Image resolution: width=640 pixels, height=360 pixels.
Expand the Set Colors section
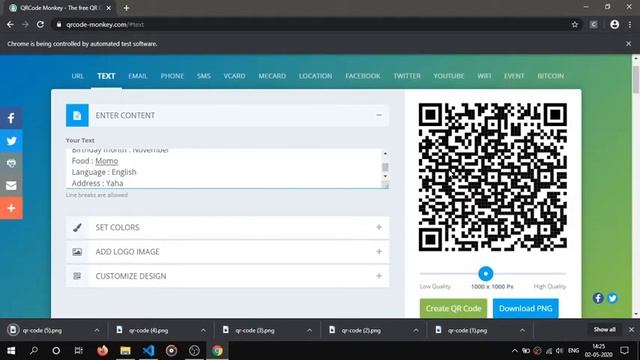pyautogui.click(x=379, y=227)
